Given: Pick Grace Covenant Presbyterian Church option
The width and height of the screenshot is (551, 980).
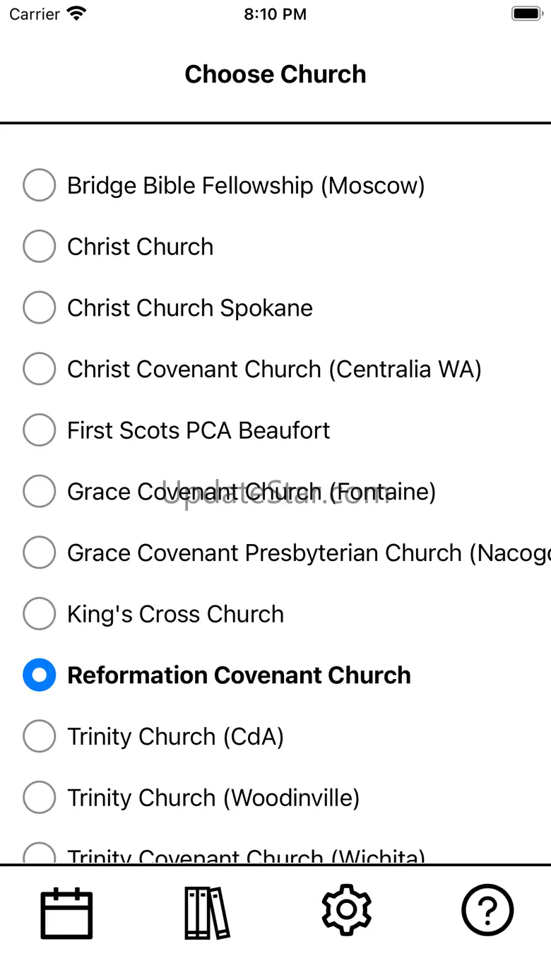Looking at the screenshot, I should (40, 553).
